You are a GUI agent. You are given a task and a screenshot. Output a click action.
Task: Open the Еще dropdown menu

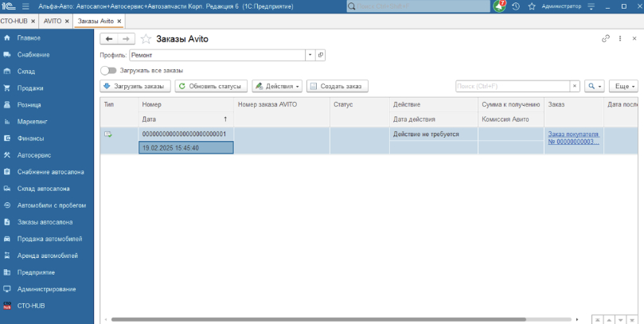pyautogui.click(x=623, y=86)
